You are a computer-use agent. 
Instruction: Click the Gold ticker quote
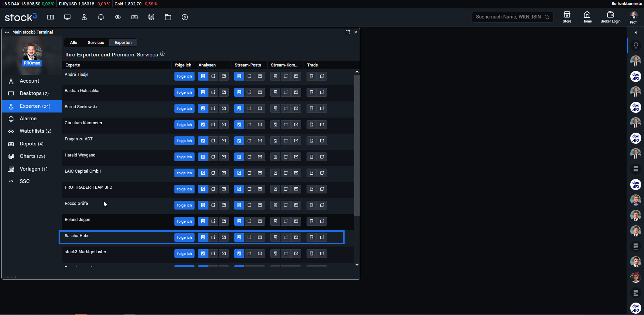pos(136,4)
